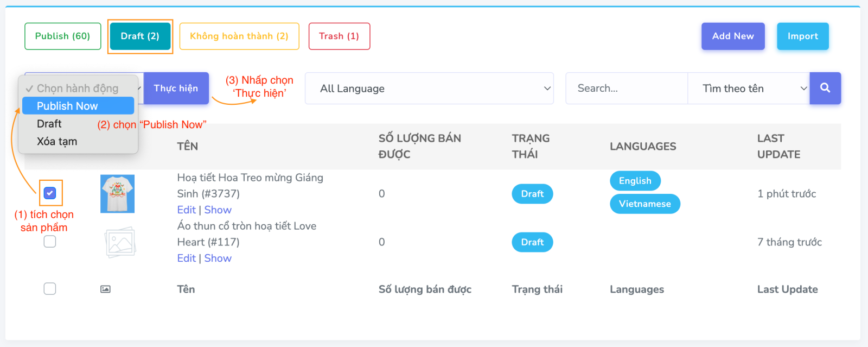Expand the All Language dropdown
Screen dimensions: 868x347
(x=429, y=89)
